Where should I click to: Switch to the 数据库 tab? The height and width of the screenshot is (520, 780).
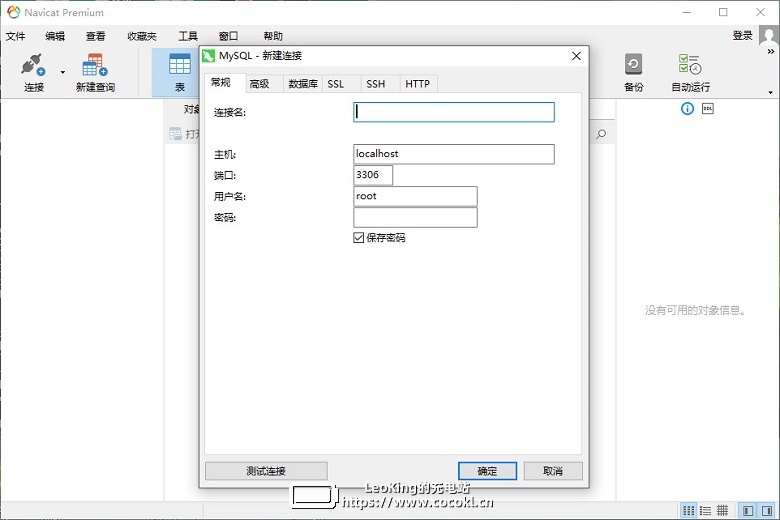tap(303, 84)
